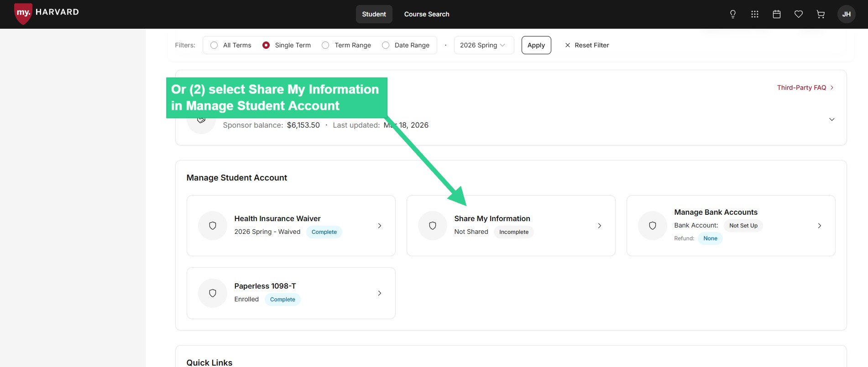Viewport: 868px width, 367px height.
Task: Click the Share My Information shield icon
Action: (433, 226)
